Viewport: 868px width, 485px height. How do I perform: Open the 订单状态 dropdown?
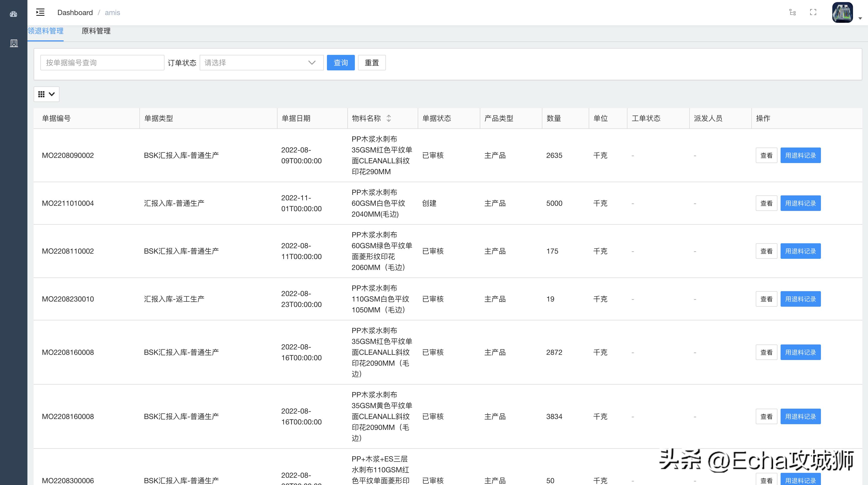point(261,62)
